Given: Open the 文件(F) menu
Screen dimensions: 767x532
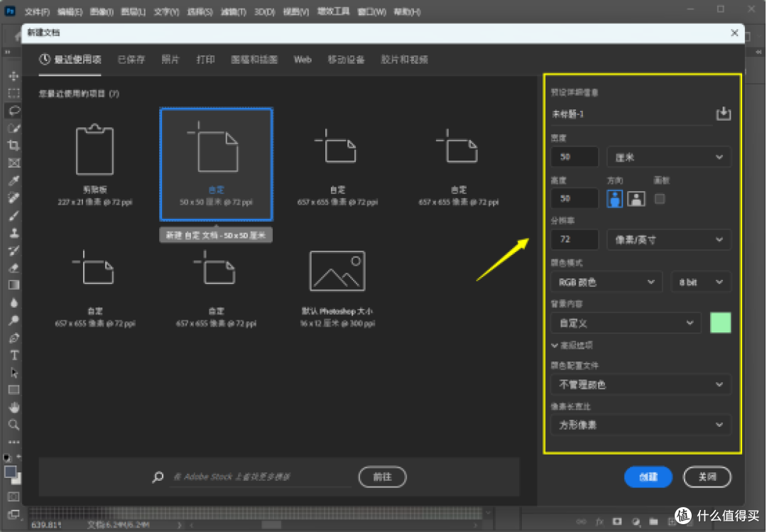Looking at the screenshot, I should point(37,12).
